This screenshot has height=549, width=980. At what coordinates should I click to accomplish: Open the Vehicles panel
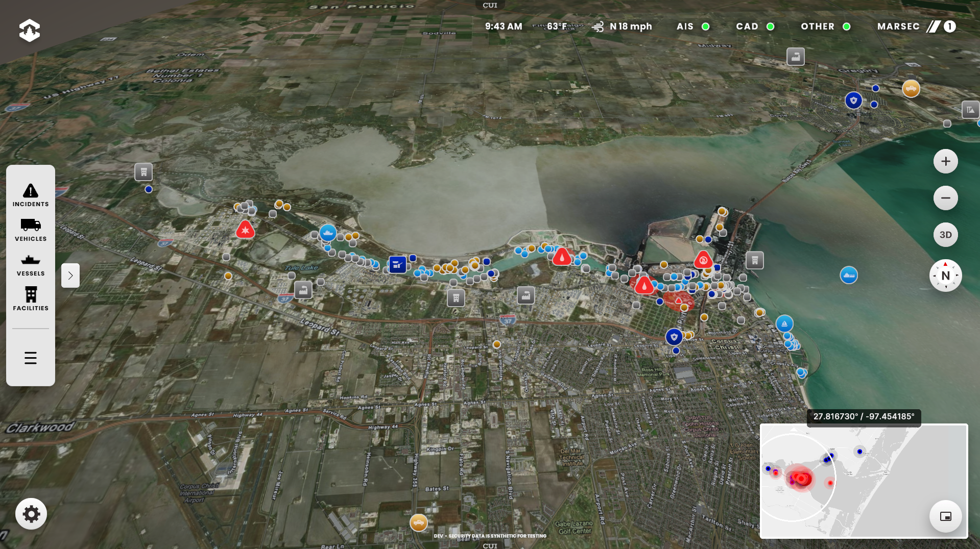[x=31, y=230]
